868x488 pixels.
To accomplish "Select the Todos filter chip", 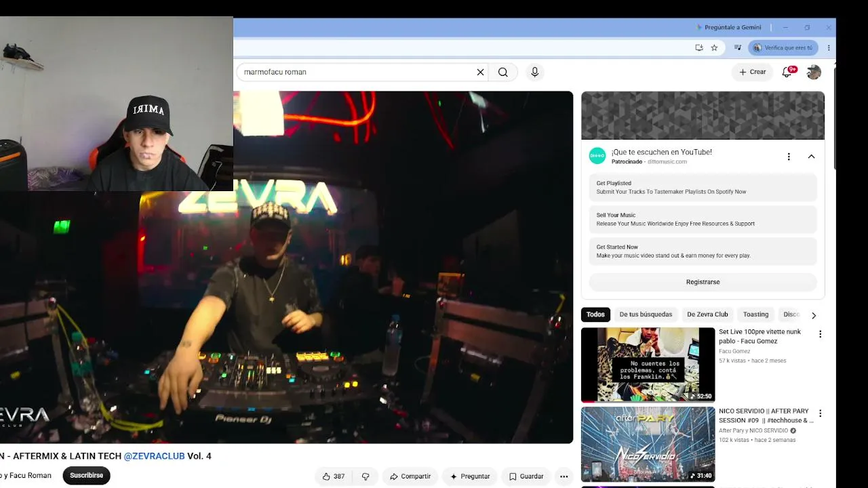I will click(x=595, y=314).
